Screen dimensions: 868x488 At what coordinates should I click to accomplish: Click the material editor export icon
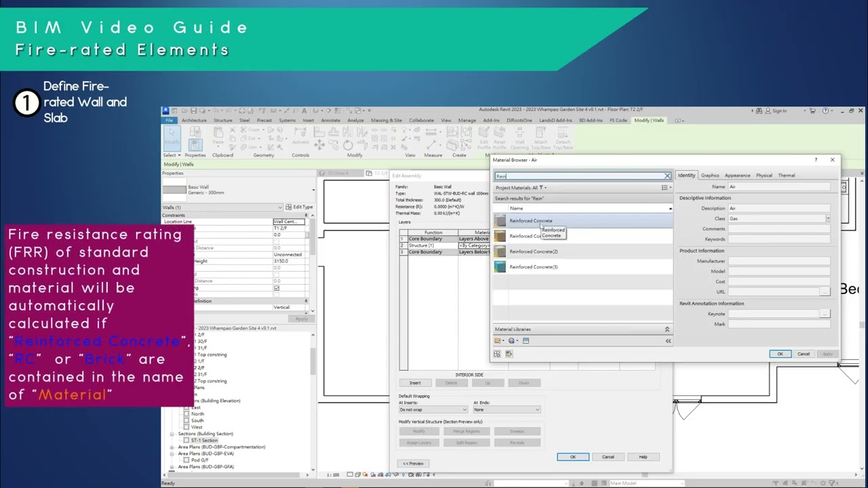(509, 354)
